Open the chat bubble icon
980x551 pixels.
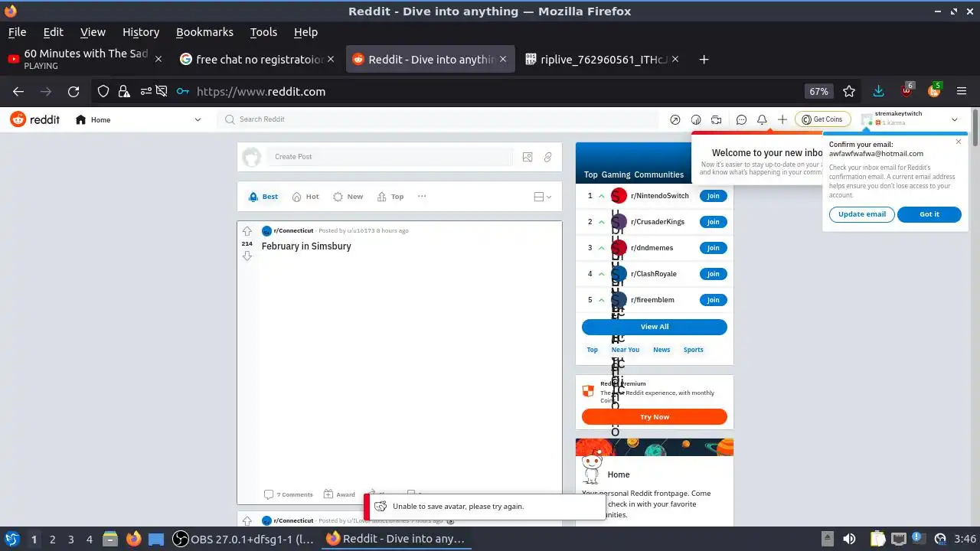[x=741, y=119]
